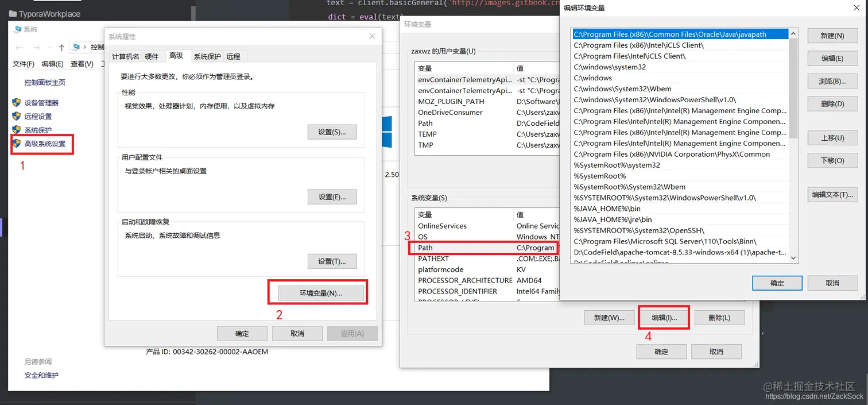Click 新建(N) in 编辑环境变量 dialog

coord(832,36)
